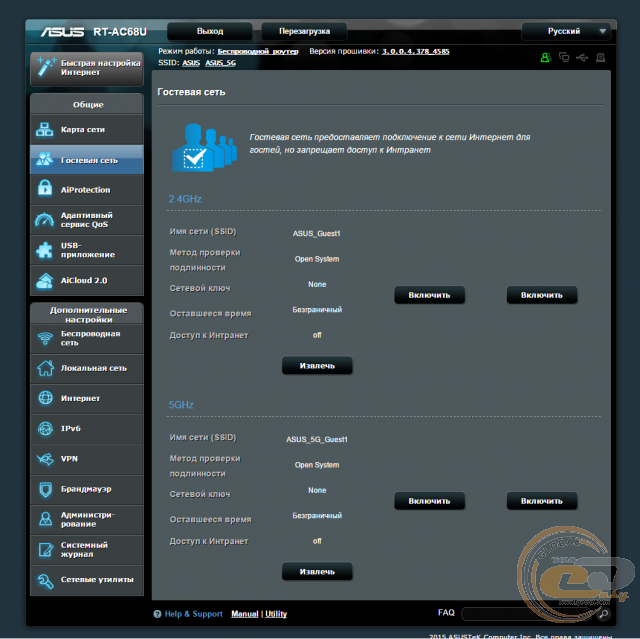Click the Internet globe icon
The width and height of the screenshot is (640, 639).
[45, 398]
